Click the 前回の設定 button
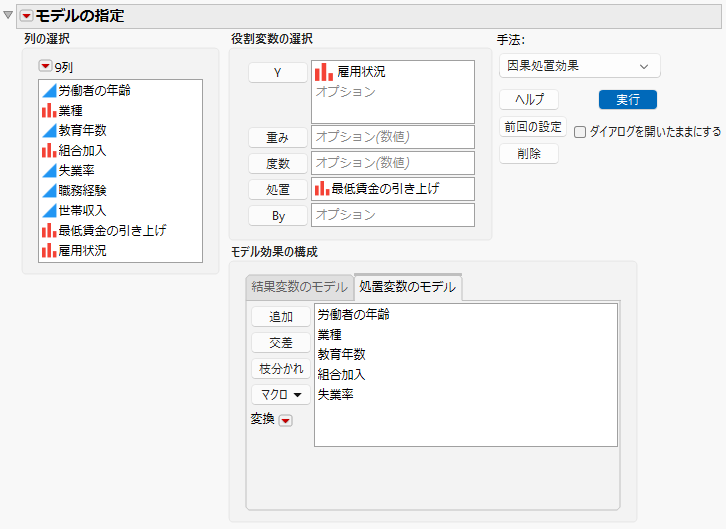The image size is (726, 529). click(533, 127)
